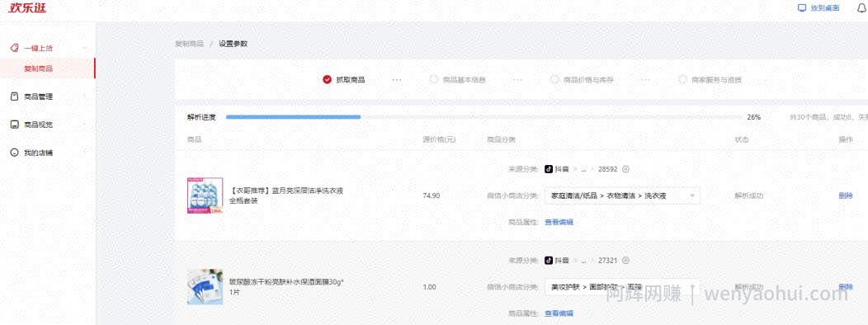Click the 商品视觉 icon in sidebar
Image resolution: width=868 pixels, height=325 pixels.
(x=14, y=125)
